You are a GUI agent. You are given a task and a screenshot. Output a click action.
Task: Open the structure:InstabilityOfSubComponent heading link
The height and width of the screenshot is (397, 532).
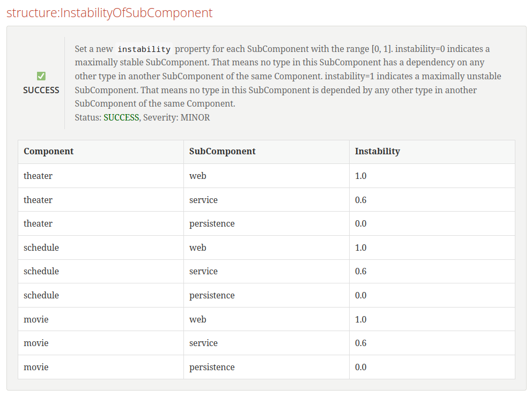[109, 13]
